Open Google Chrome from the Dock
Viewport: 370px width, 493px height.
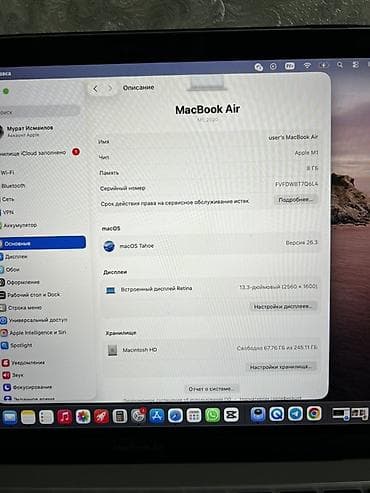tap(314, 414)
